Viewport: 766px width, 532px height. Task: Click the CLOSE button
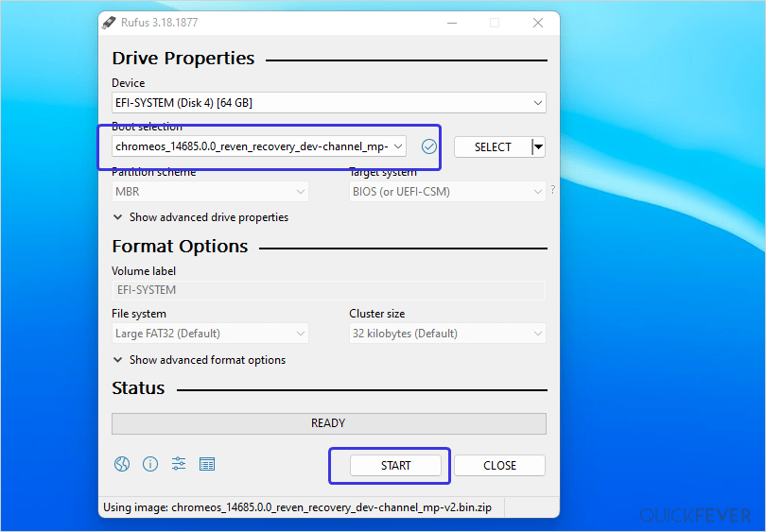tap(499, 466)
